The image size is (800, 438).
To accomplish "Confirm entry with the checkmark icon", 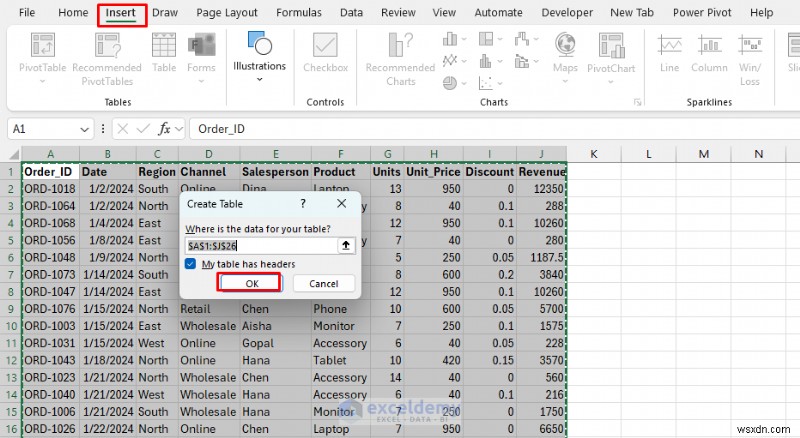I will click(143, 129).
